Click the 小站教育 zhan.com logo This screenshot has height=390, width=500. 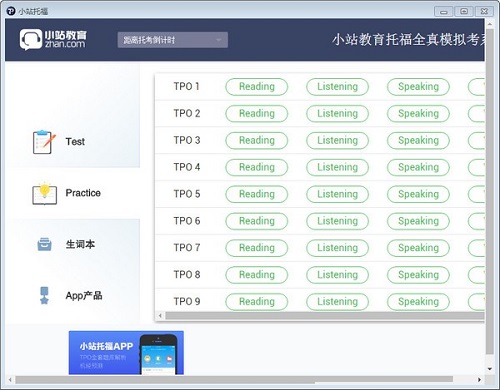click(53, 39)
